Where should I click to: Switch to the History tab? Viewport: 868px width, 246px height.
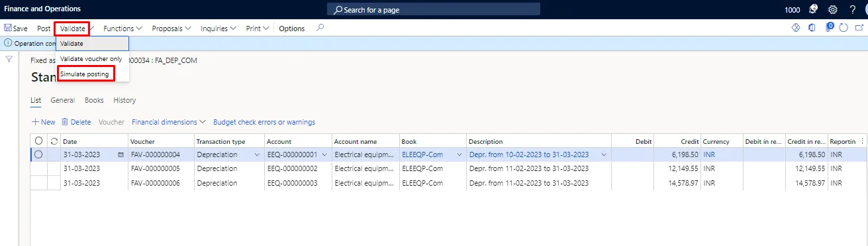[124, 100]
